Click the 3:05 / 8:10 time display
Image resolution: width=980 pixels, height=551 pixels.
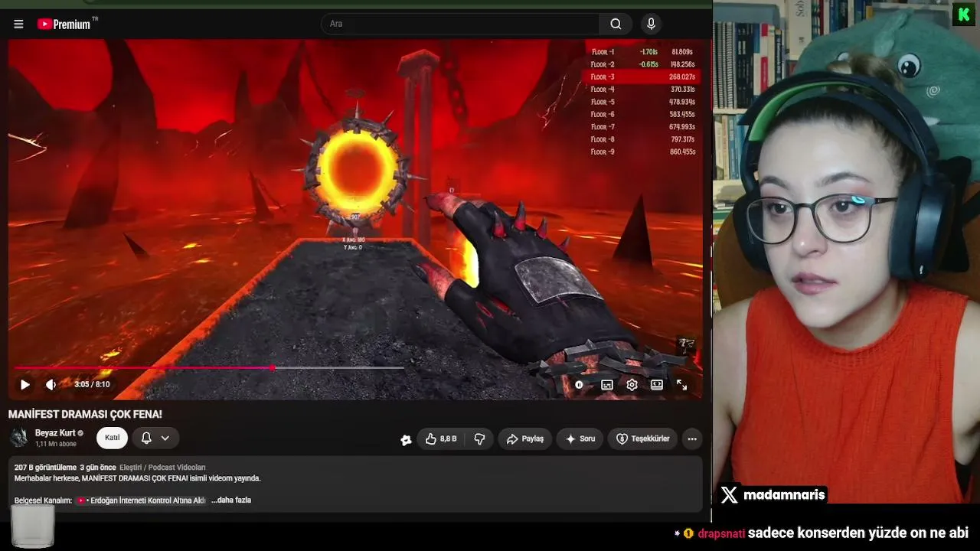click(x=92, y=384)
